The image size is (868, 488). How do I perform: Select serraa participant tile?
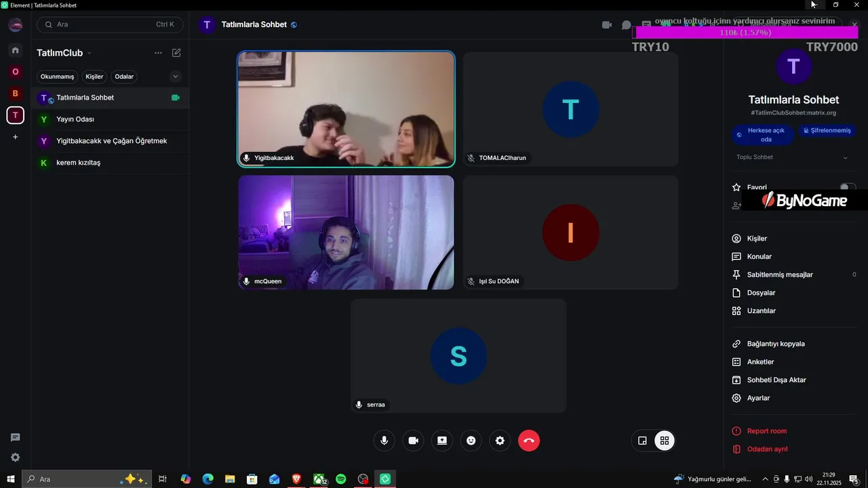click(x=458, y=356)
